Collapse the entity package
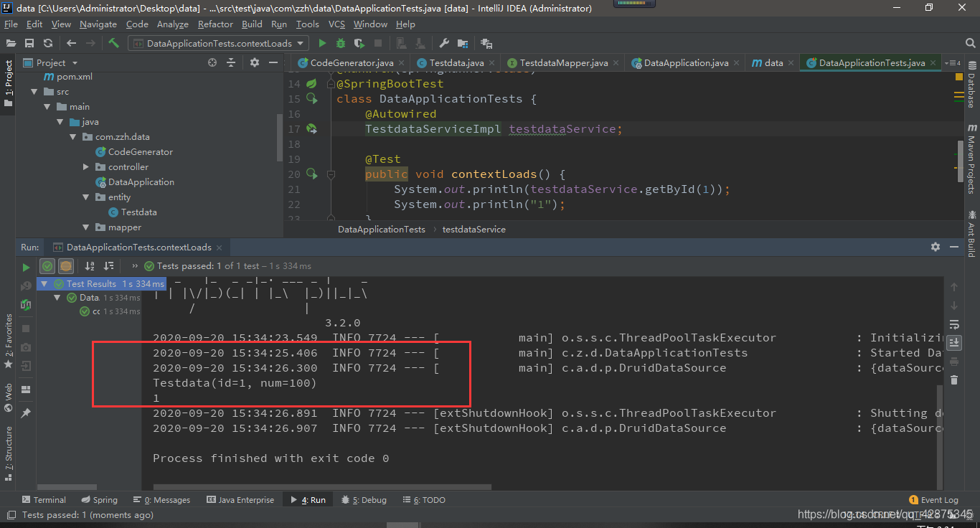 [x=85, y=197]
